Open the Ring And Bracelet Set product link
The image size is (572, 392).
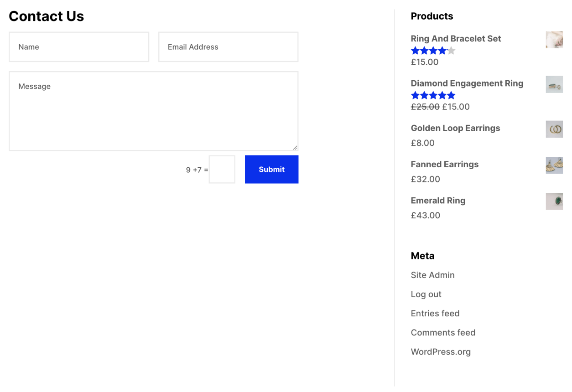click(x=456, y=39)
